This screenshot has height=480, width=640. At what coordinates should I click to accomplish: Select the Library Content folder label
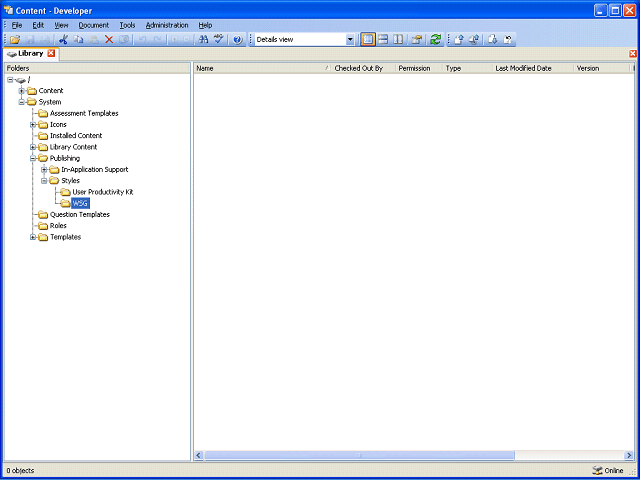73,147
